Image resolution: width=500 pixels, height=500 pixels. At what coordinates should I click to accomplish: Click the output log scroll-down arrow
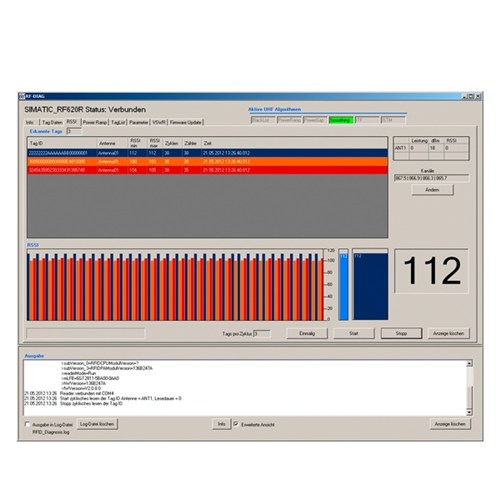click(x=469, y=412)
